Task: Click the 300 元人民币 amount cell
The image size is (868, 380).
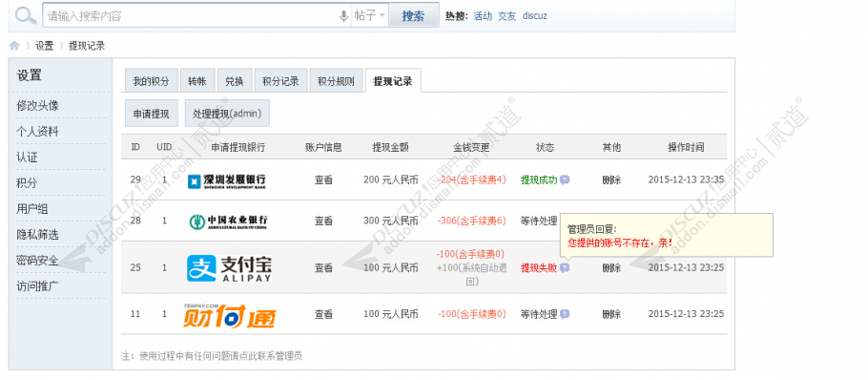Action: click(391, 221)
